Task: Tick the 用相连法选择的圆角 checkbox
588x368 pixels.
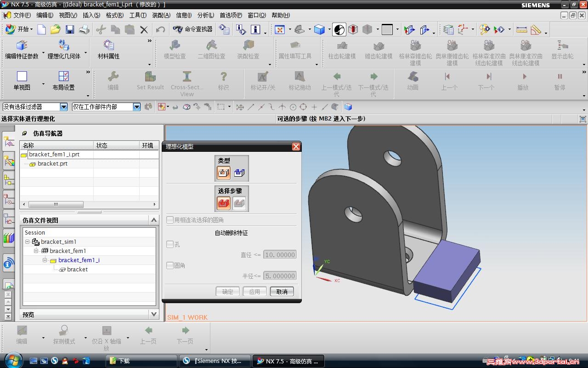Action: click(x=170, y=220)
